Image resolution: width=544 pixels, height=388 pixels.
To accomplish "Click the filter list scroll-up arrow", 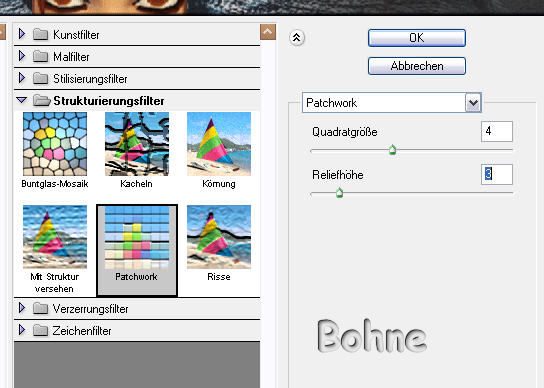I will [x=268, y=32].
